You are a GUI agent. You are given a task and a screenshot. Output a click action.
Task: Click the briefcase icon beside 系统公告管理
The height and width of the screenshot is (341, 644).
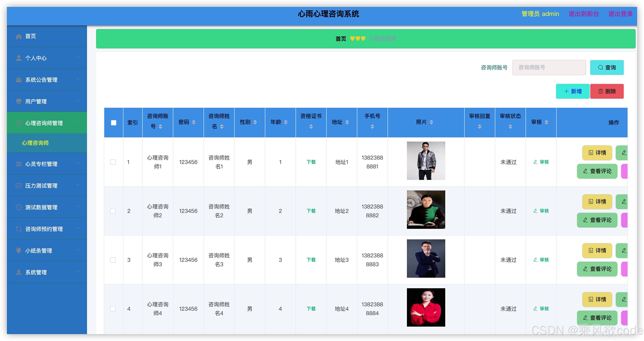coord(19,80)
